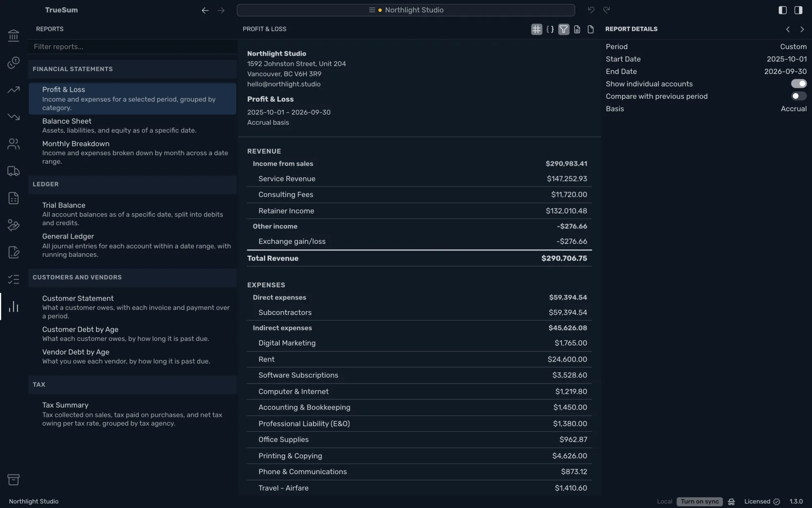Disable Show individual accounts switch
Image resolution: width=812 pixels, height=508 pixels.
[x=799, y=84]
